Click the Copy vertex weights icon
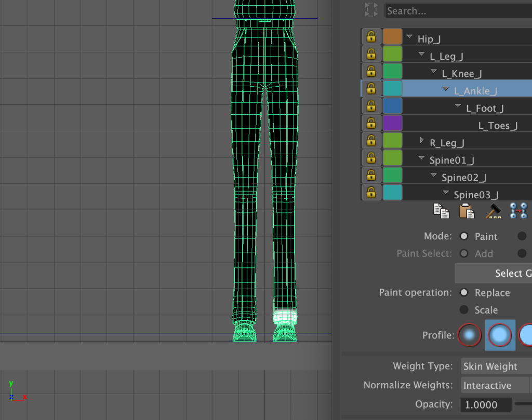Screen dimensions: 532x420 click(x=441, y=211)
